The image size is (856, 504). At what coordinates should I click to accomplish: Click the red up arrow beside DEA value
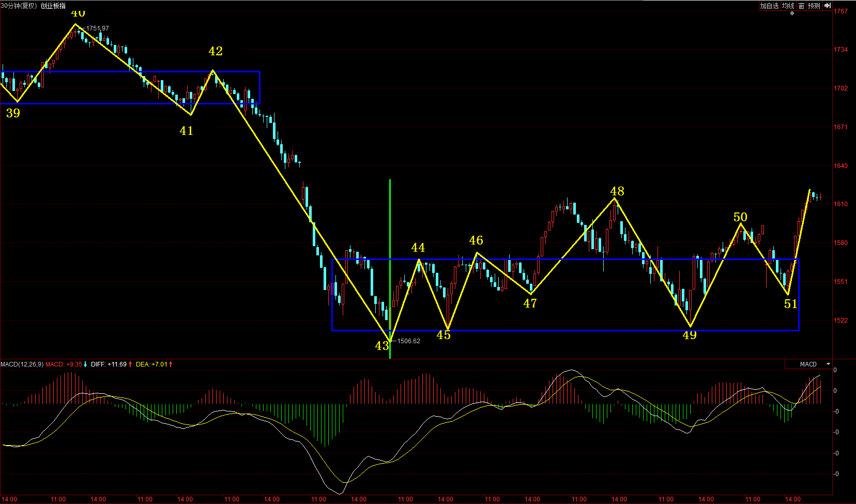pyautogui.click(x=171, y=364)
